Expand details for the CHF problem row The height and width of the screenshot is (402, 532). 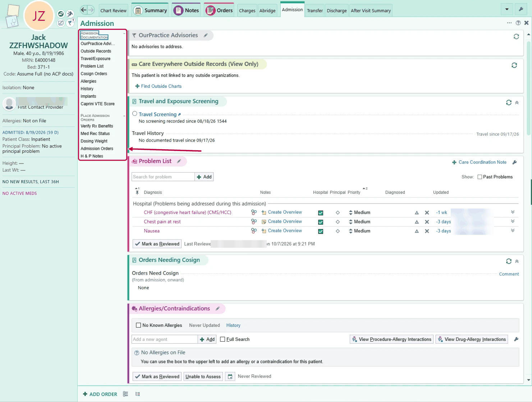click(513, 212)
